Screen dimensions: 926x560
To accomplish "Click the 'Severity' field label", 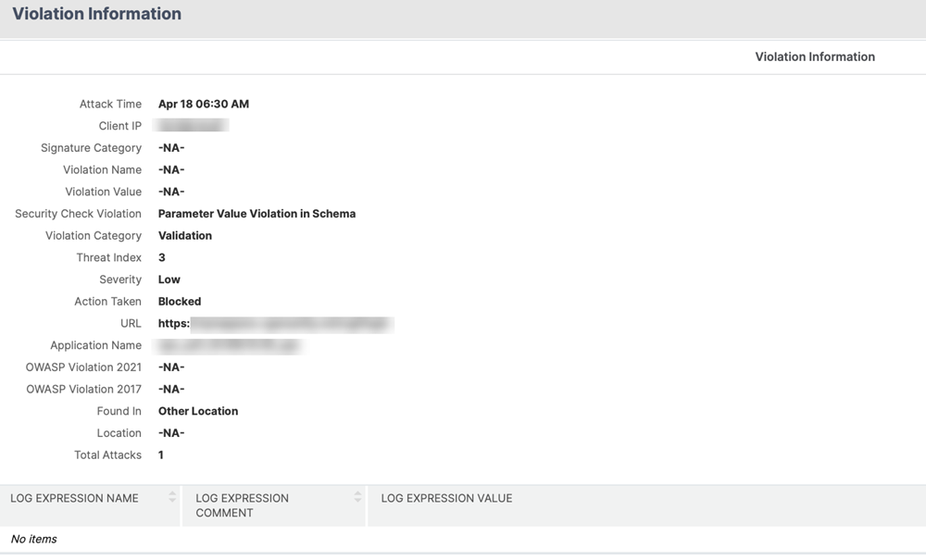I will [120, 280].
